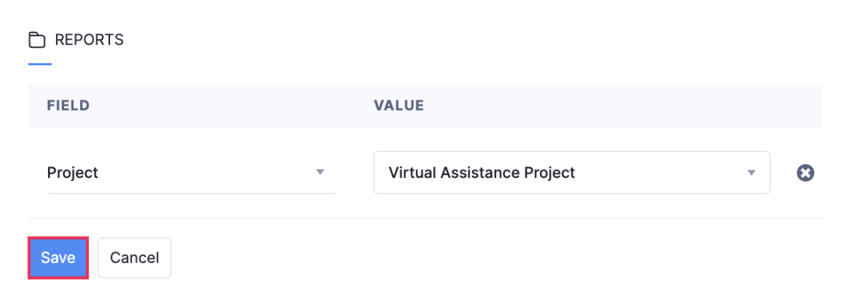Open the Project field dropdown
Image resolution: width=868 pixels, height=305 pixels.
pyautogui.click(x=192, y=173)
